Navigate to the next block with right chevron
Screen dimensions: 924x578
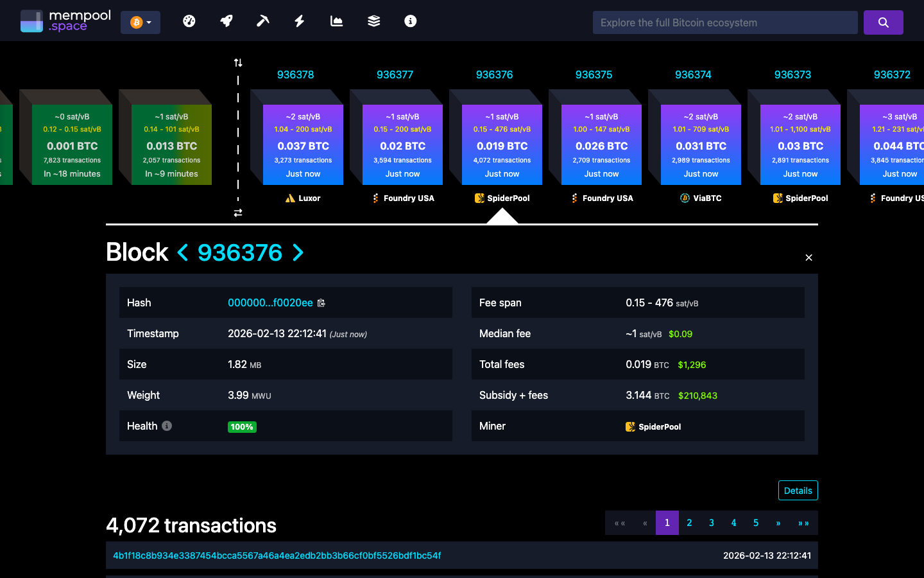[x=298, y=252]
